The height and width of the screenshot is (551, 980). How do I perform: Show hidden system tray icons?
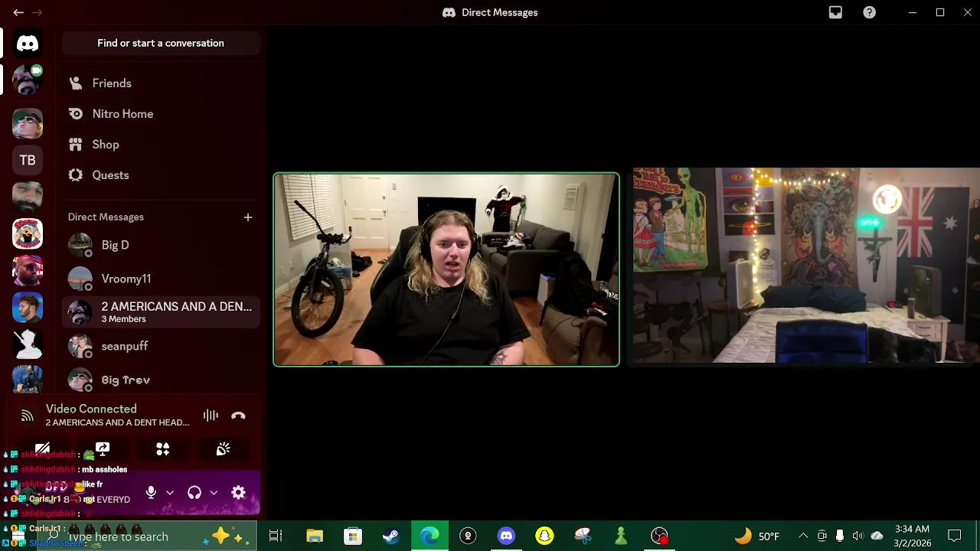click(803, 536)
